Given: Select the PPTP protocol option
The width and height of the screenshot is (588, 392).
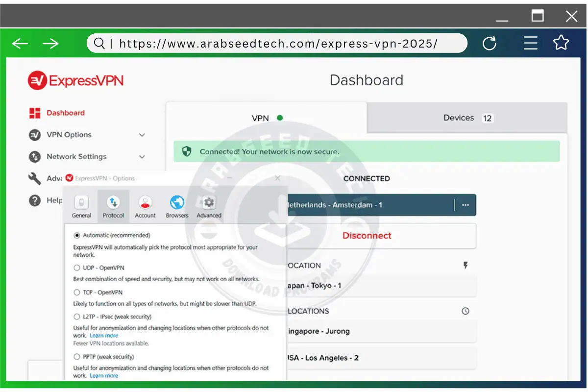Looking at the screenshot, I should click(x=77, y=357).
